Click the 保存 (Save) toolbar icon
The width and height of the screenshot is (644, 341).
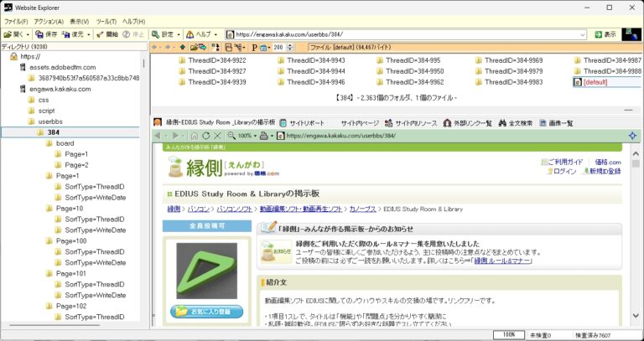point(46,34)
